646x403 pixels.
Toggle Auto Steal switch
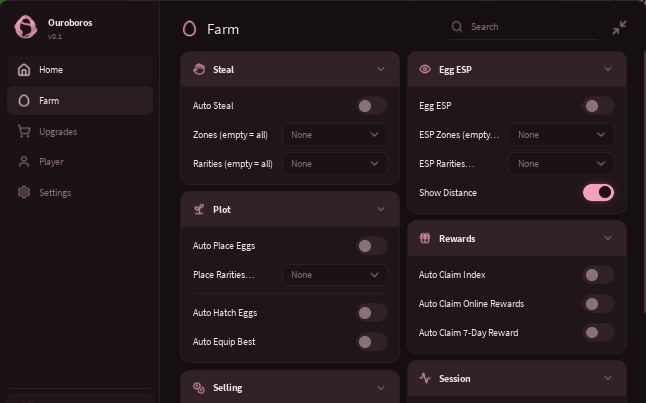click(x=372, y=106)
